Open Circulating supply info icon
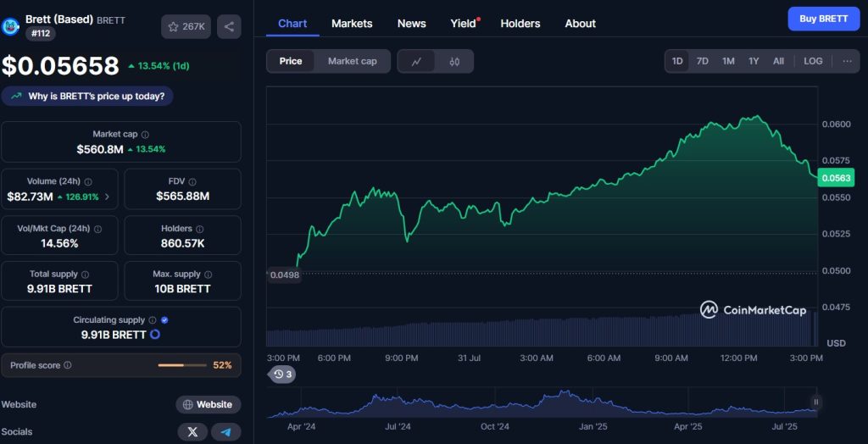868x444 pixels. tap(153, 320)
